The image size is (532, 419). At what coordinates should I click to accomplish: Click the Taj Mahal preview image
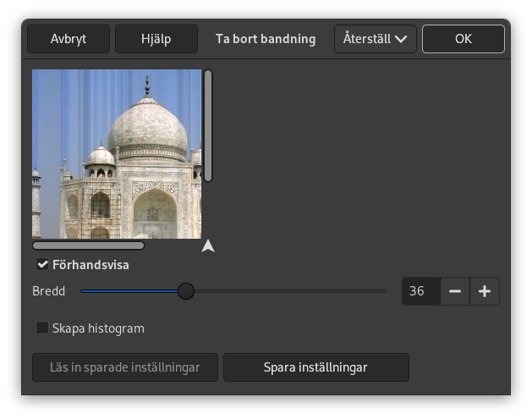point(117,154)
